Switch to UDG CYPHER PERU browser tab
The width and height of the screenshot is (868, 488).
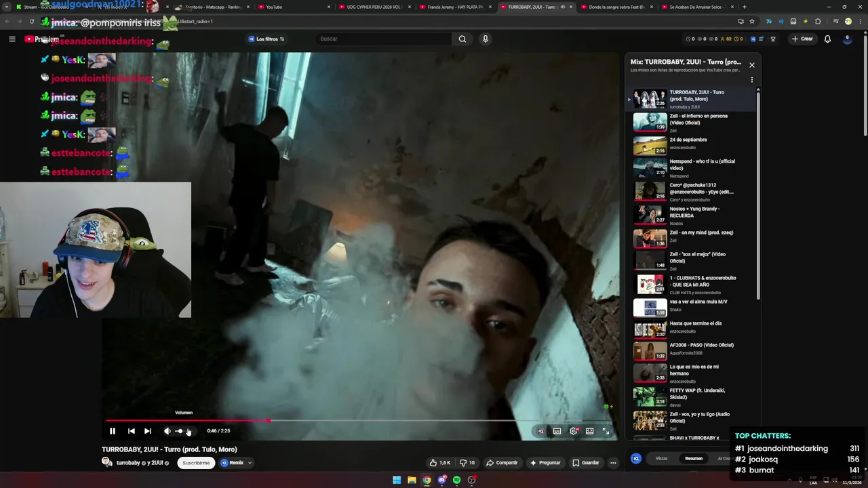click(x=374, y=7)
